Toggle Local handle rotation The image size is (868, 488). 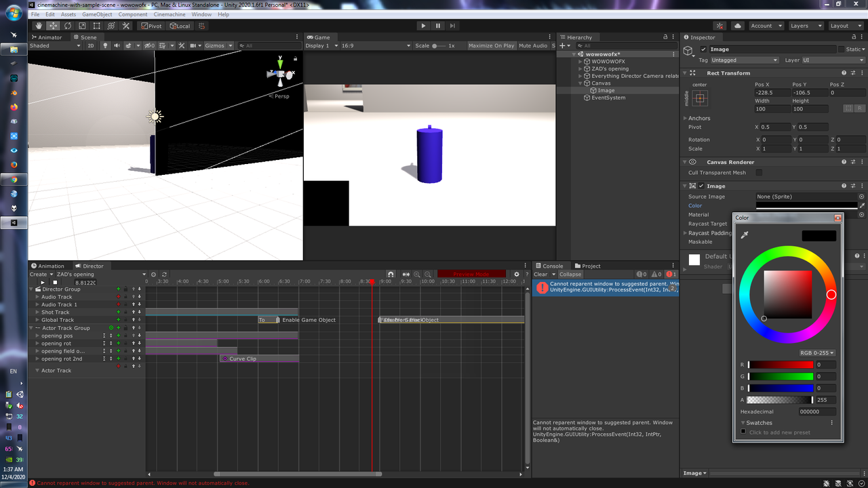pyautogui.click(x=180, y=26)
